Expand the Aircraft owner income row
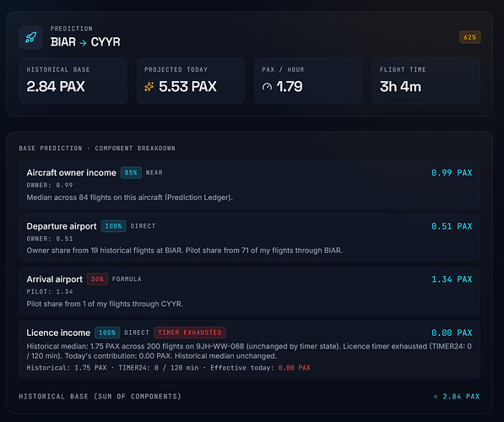The width and height of the screenshot is (504, 422). click(x=249, y=184)
